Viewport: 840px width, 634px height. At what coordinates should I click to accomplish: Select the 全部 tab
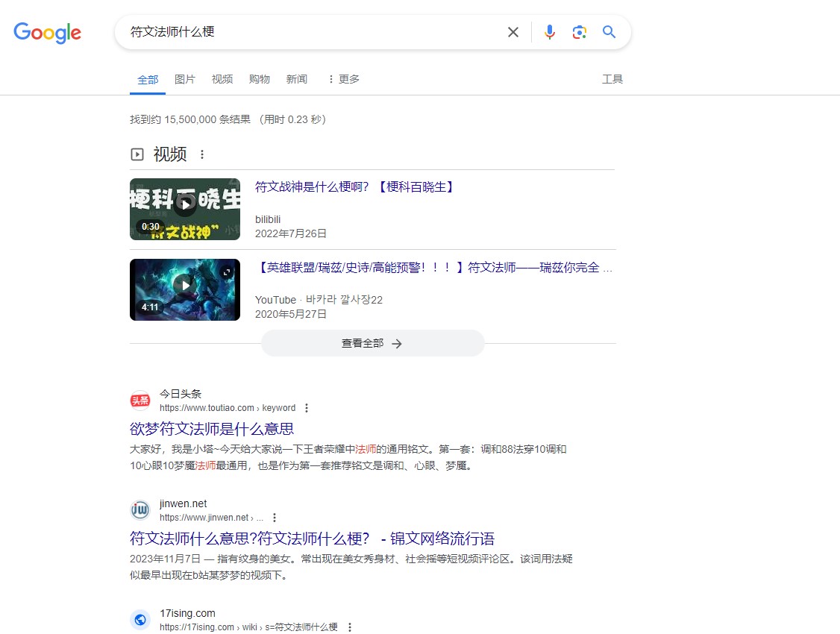pyautogui.click(x=148, y=79)
